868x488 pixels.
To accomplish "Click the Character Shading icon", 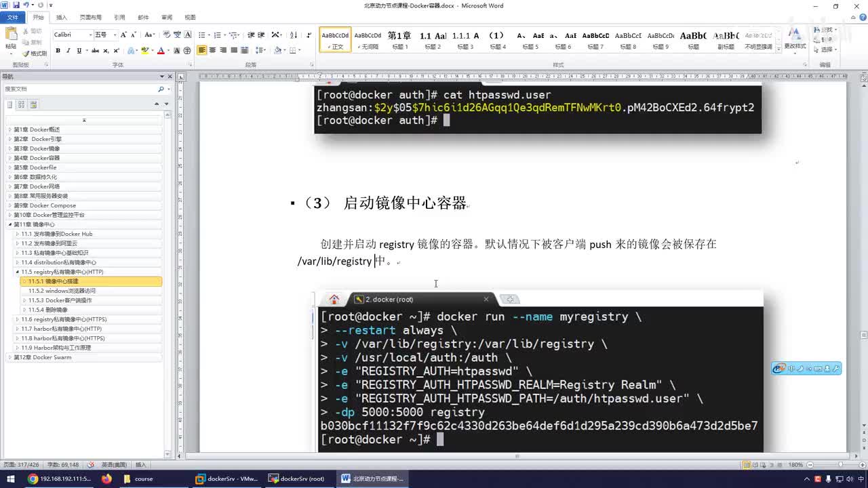I will click(x=177, y=51).
